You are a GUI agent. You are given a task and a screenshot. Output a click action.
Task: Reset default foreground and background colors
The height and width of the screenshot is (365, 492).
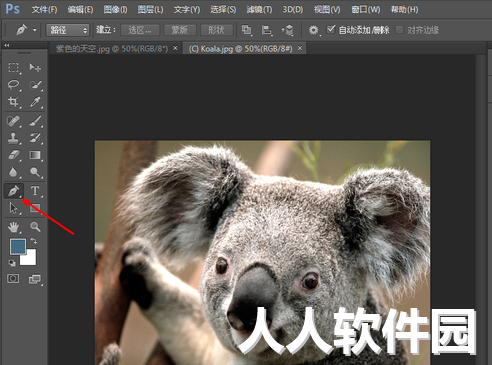pos(12,263)
